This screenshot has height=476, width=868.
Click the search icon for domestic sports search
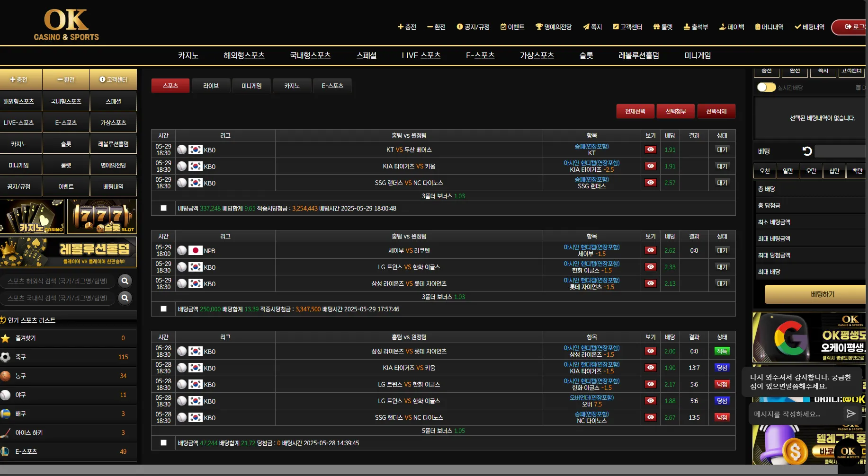point(125,298)
